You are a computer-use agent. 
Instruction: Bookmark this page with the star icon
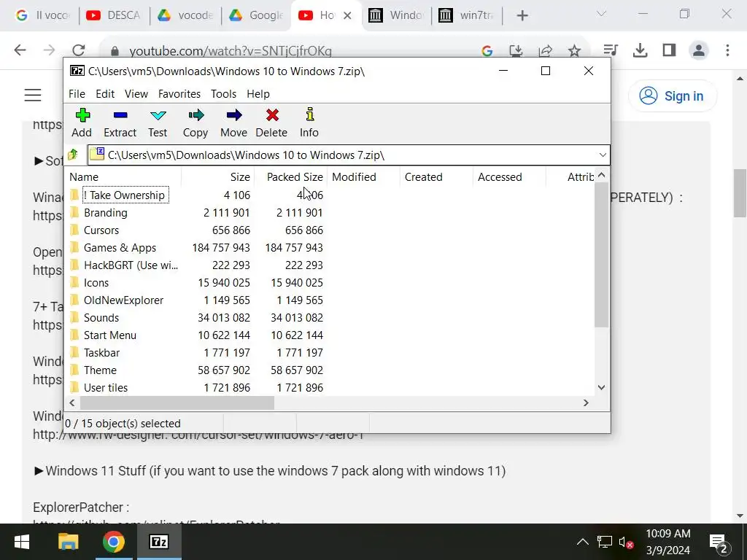575,50
